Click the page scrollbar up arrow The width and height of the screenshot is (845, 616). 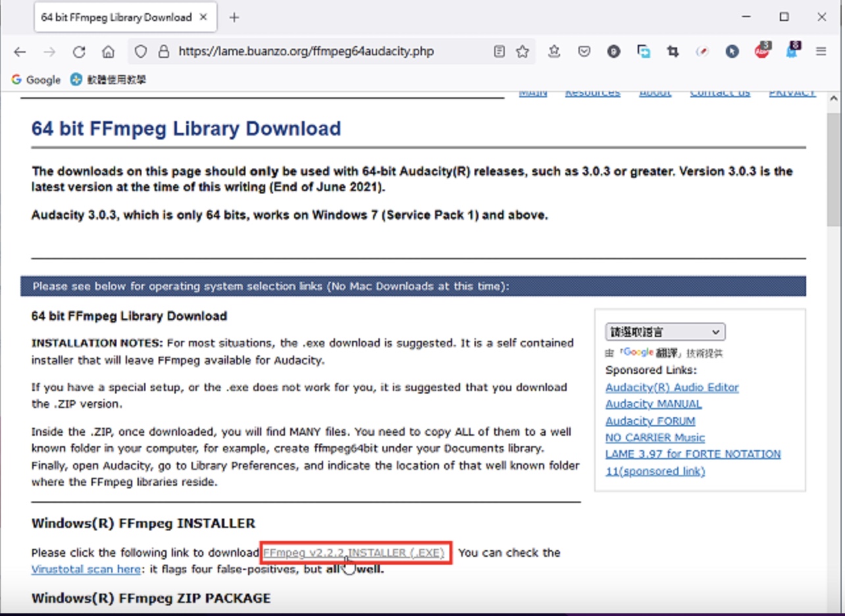tap(834, 98)
